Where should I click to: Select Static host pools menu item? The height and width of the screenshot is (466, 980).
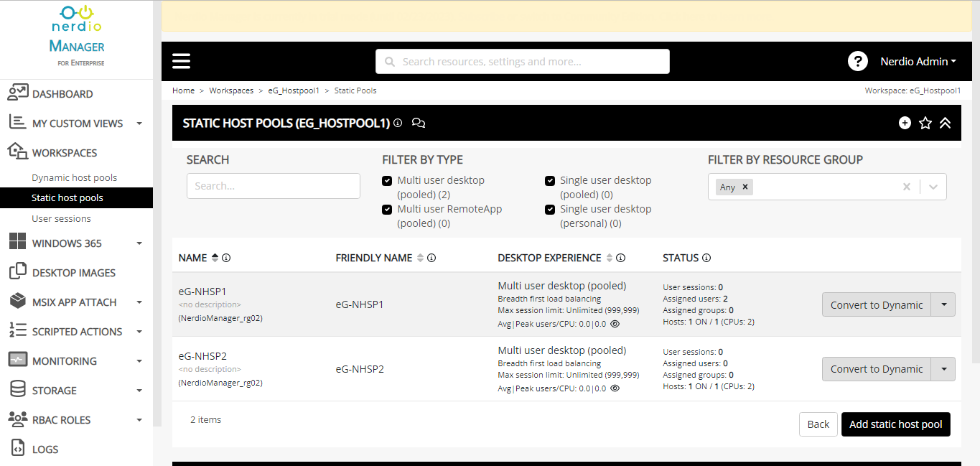point(76,197)
